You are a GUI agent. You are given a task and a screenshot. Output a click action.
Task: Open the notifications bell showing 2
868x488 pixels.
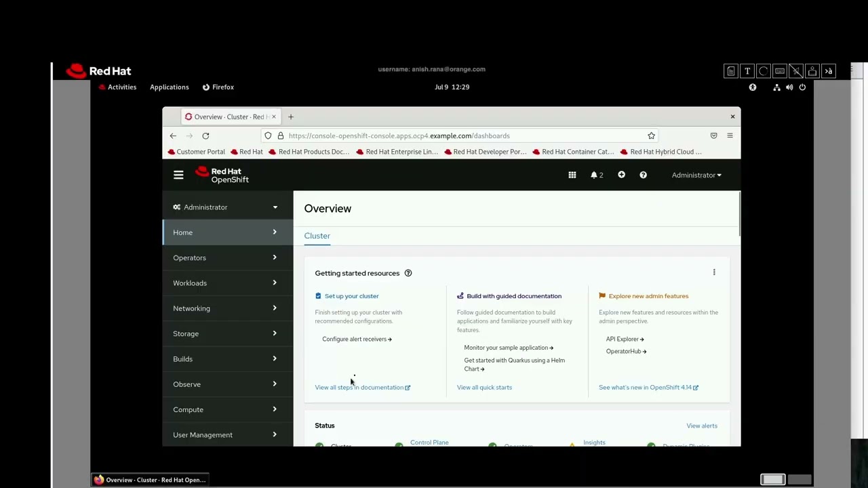click(597, 175)
